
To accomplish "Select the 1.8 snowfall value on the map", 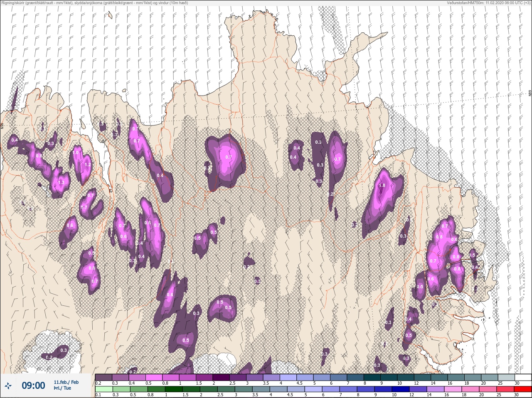I will [x=382, y=185].
